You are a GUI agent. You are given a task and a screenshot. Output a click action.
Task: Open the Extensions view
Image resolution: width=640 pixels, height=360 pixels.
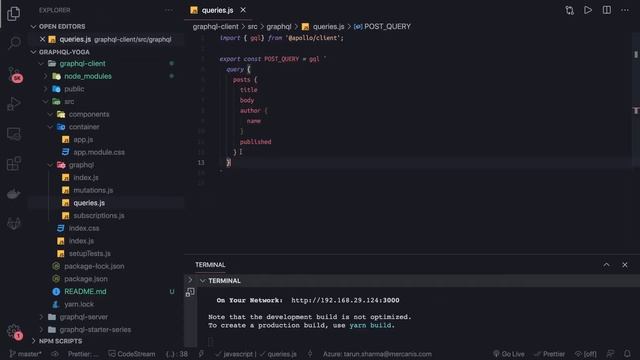14,164
